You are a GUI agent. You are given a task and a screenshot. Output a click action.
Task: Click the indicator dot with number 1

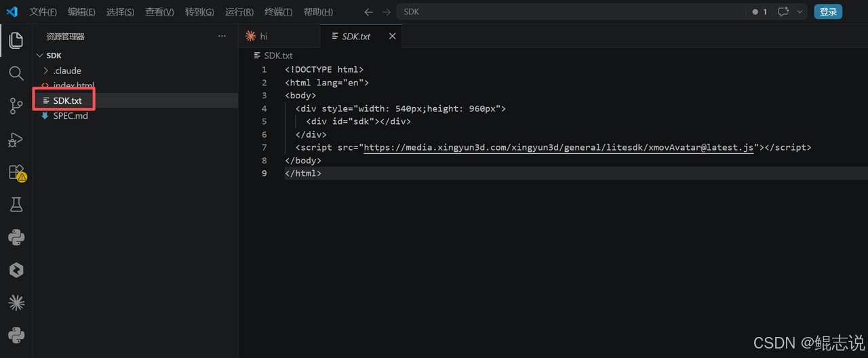pyautogui.click(x=759, y=12)
